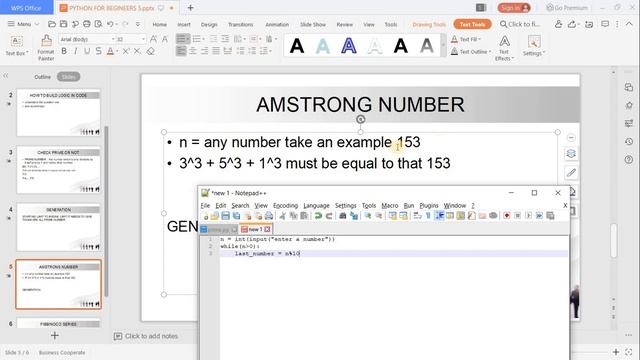Decrease font size icon
This screenshot has width=640, height=360.
coord(164,39)
